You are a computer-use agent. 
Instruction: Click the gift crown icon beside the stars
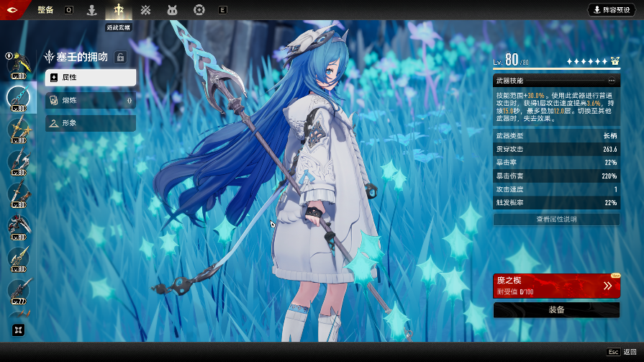(x=614, y=61)
